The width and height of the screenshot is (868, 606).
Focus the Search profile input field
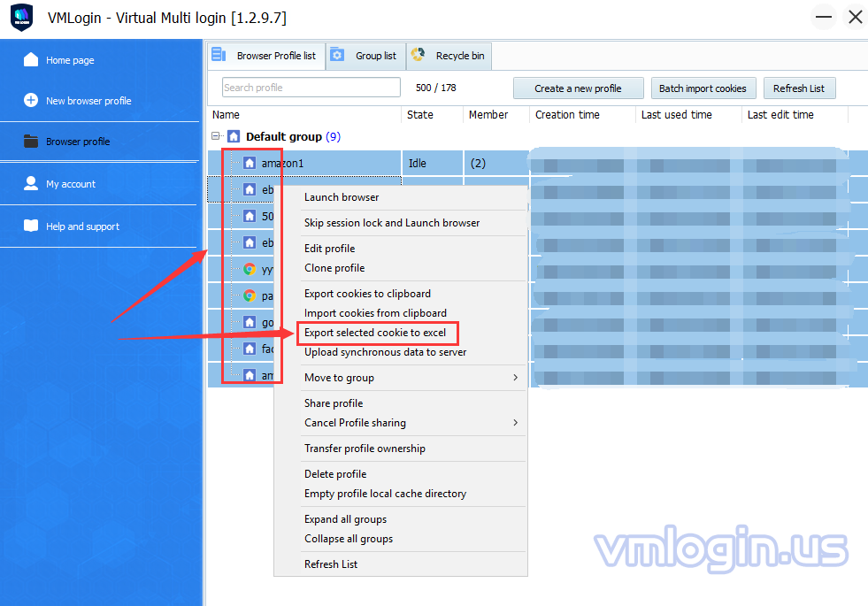click(311, 88)
